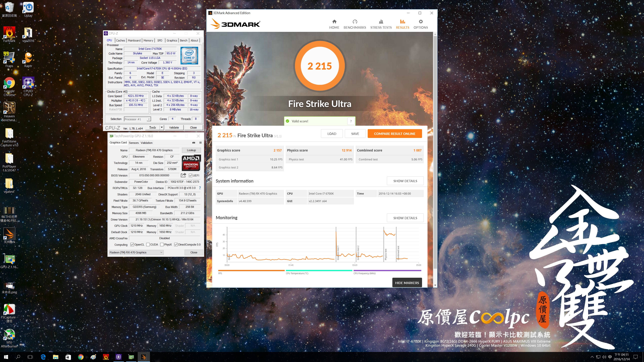Screen dimensions: 644x362
Task: Switch to About tab in CPU-Z
Action: 194,40
